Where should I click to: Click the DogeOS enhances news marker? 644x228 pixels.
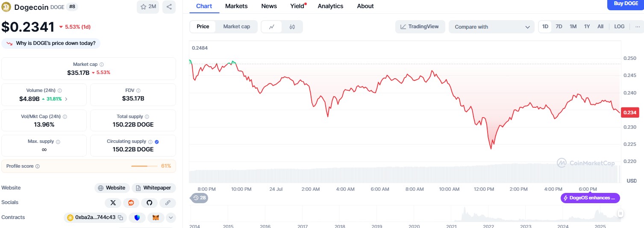click(x=590, y=198)
